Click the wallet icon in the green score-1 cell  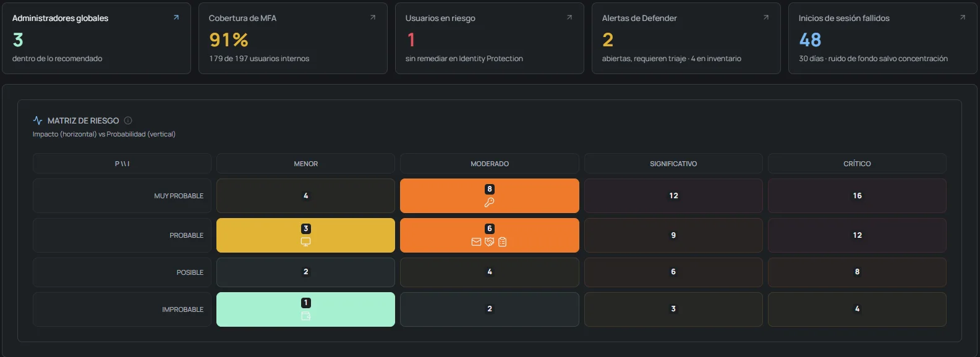click(305, 316)
